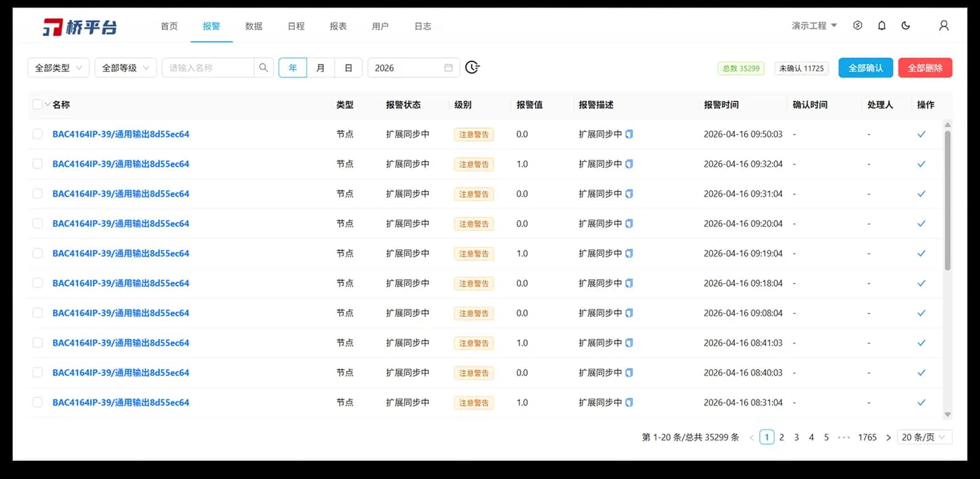Check the row dated 09:20:04
This screenshot has width=980, height=479.
coord(37,224)
